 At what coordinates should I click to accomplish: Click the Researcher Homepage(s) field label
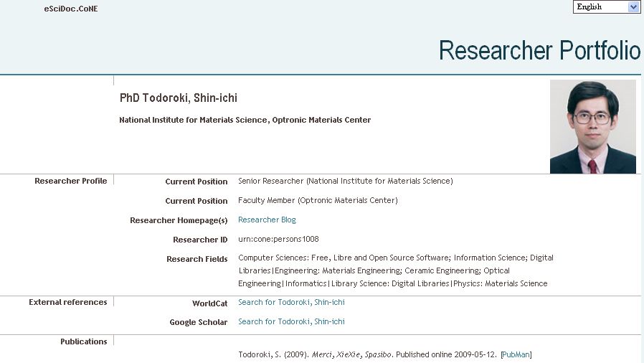coord(179,221)
